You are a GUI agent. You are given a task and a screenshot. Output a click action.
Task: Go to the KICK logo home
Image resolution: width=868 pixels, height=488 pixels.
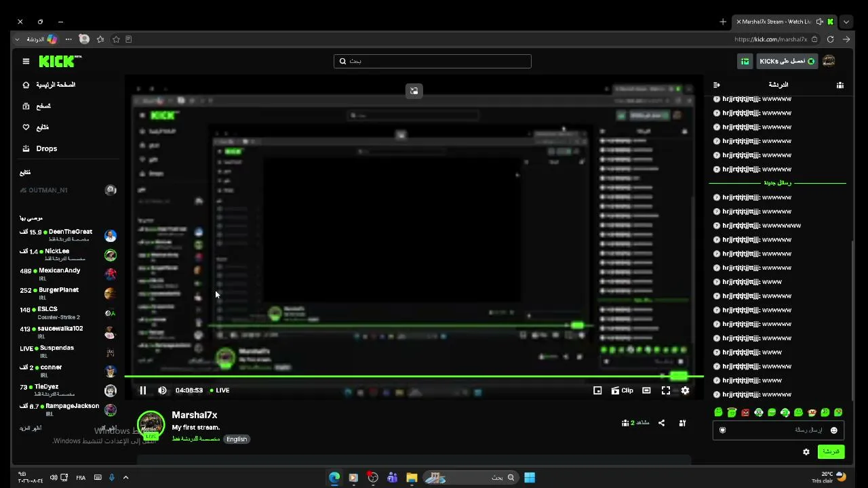click(x=60, y=61)
